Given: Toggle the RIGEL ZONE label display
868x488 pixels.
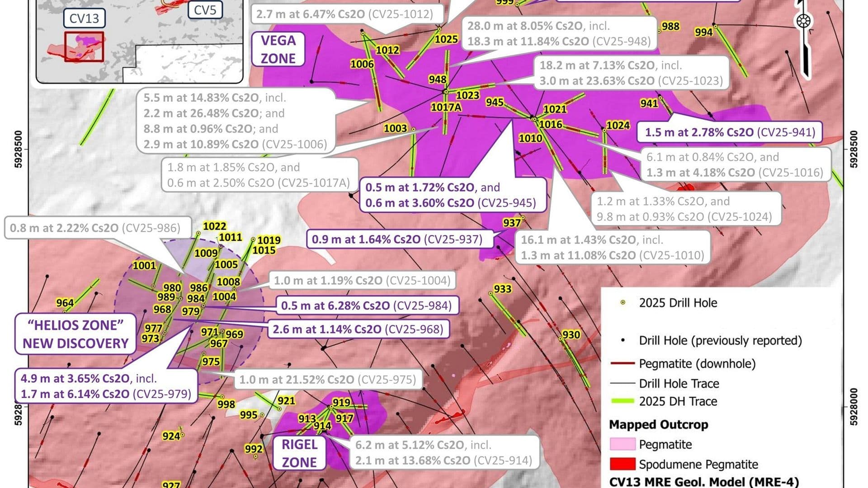Looking at the screenshot, I should pos(300,454).
